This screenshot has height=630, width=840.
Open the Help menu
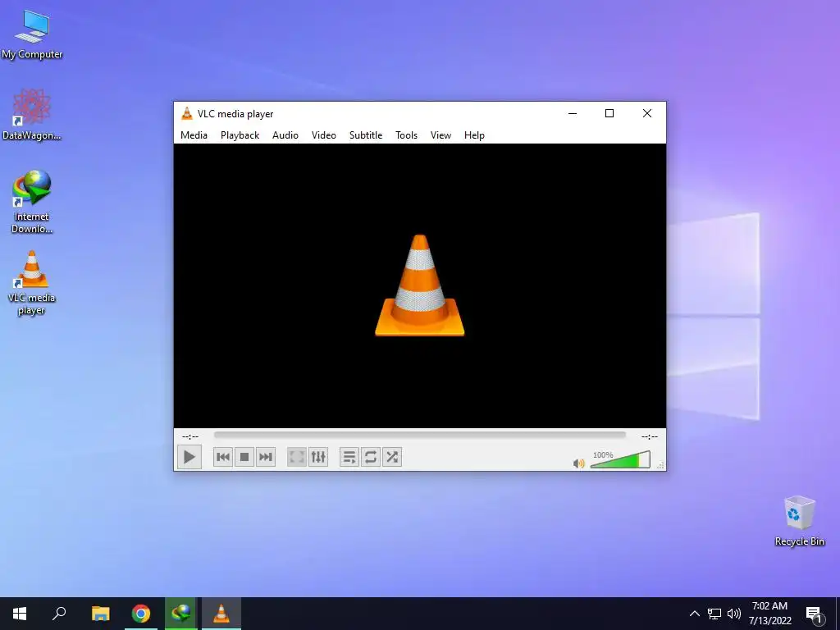(x=474, y=135)
